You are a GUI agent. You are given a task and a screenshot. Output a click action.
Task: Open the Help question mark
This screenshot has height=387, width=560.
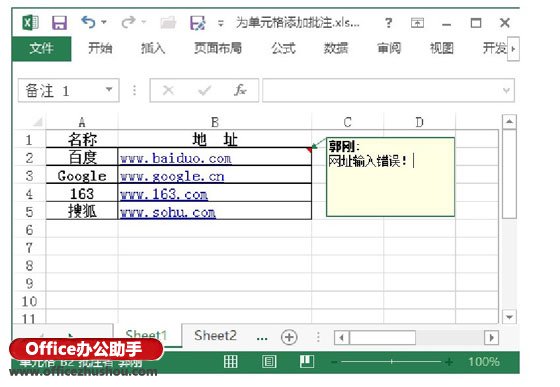tap(388, 23)
